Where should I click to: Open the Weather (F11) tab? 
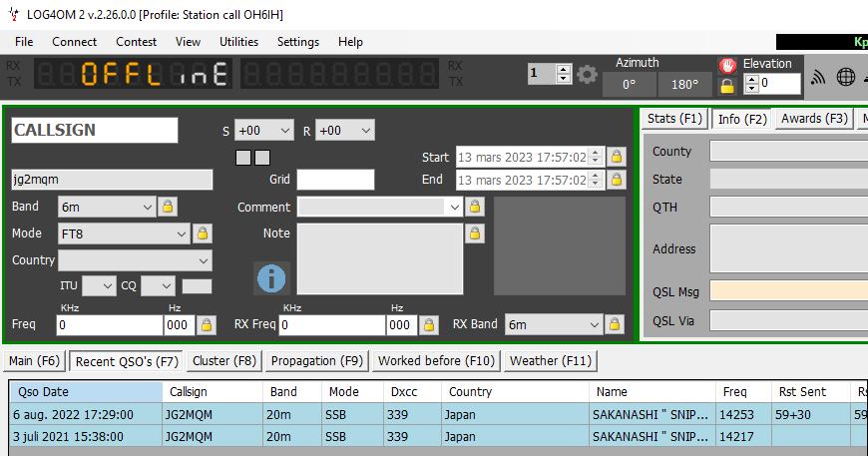[551, 361]
